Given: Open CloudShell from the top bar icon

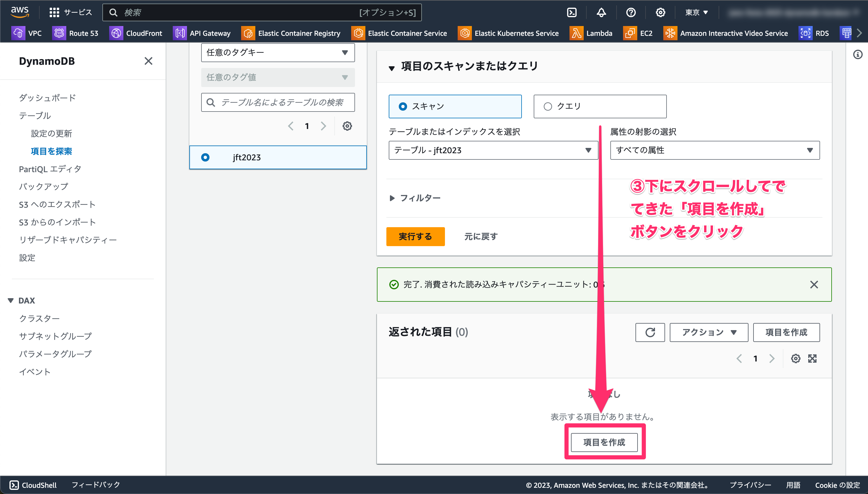Looking at the screenshot, I should coord(572,12).
